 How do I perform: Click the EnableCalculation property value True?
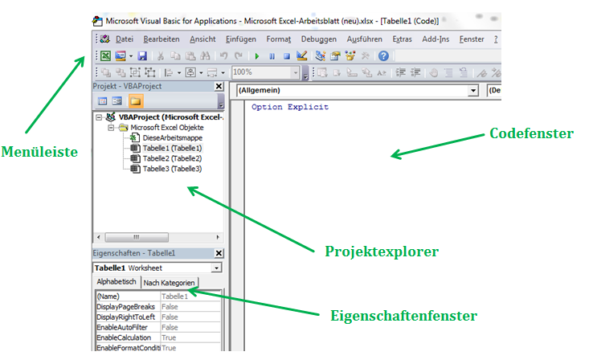(190, 337)
